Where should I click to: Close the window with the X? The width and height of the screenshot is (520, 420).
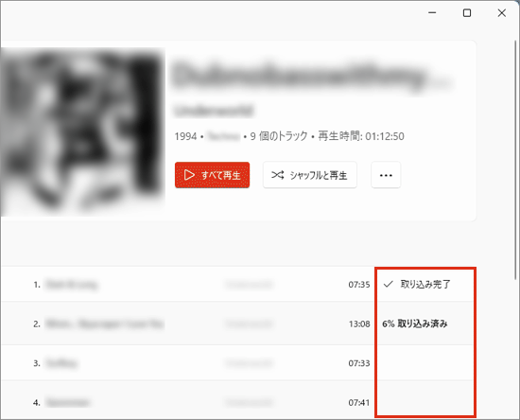pyautogui.click(x=502, y=13)
